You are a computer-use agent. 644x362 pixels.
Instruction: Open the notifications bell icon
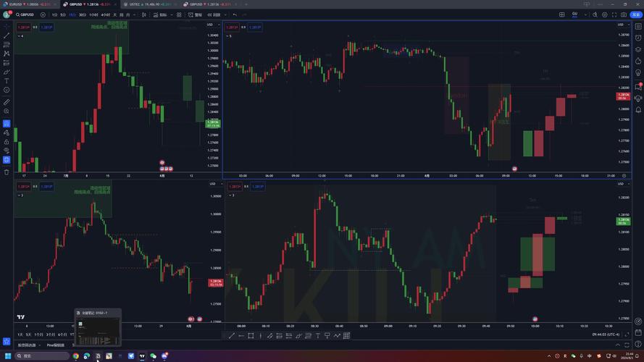pyautogui.click(x=638, y=110)
